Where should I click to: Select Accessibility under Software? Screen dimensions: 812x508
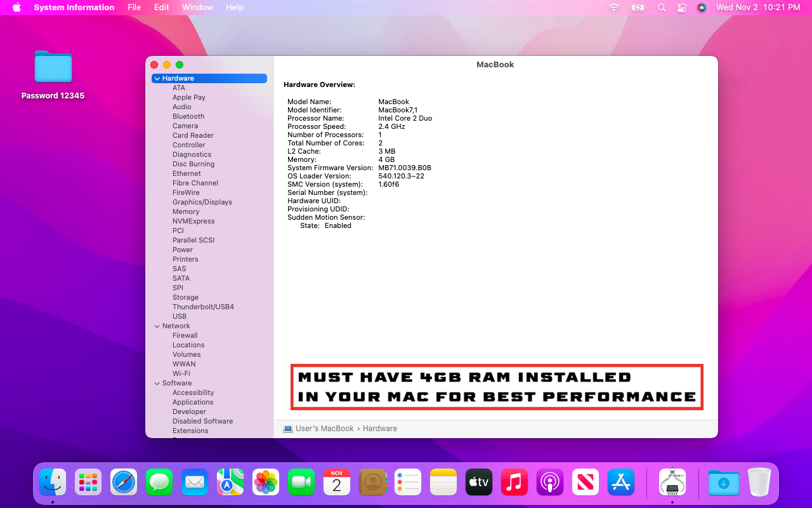(x=193, y=393)
